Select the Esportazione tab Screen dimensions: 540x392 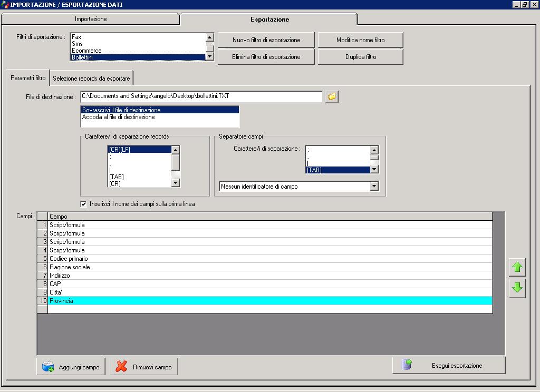(x=269, y=19)
